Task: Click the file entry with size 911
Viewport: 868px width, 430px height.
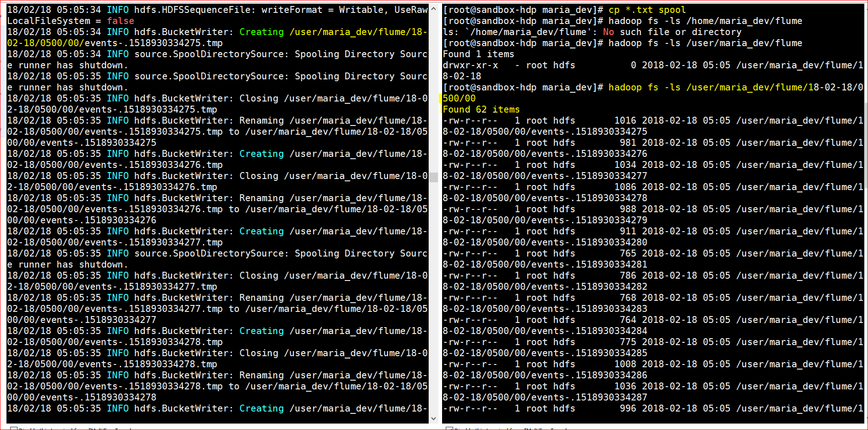Action: point(652,237)
